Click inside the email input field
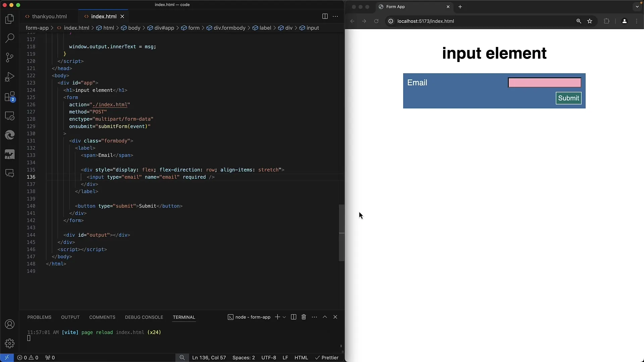The height and width of the screenshot is (362, 644). (545, 82)
